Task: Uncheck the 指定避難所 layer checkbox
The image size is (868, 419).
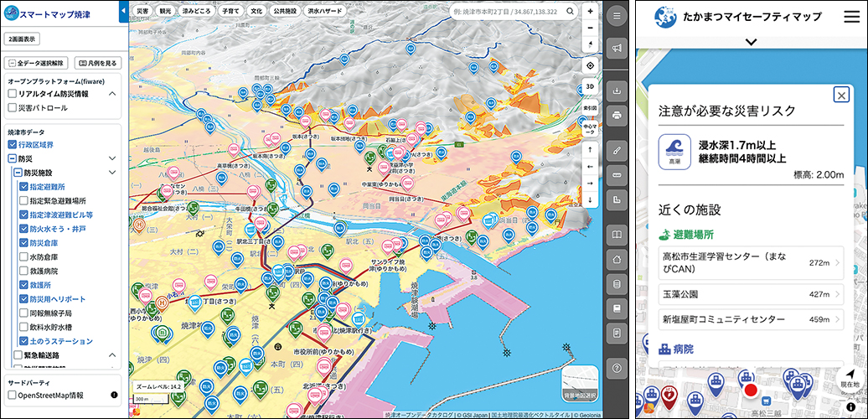Action: (x=23, y=187)
